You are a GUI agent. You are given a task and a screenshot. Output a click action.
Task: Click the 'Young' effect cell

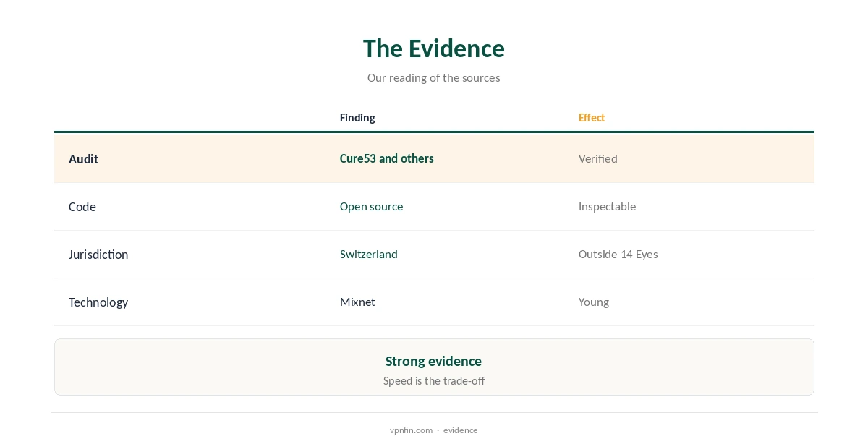[594, 302]
